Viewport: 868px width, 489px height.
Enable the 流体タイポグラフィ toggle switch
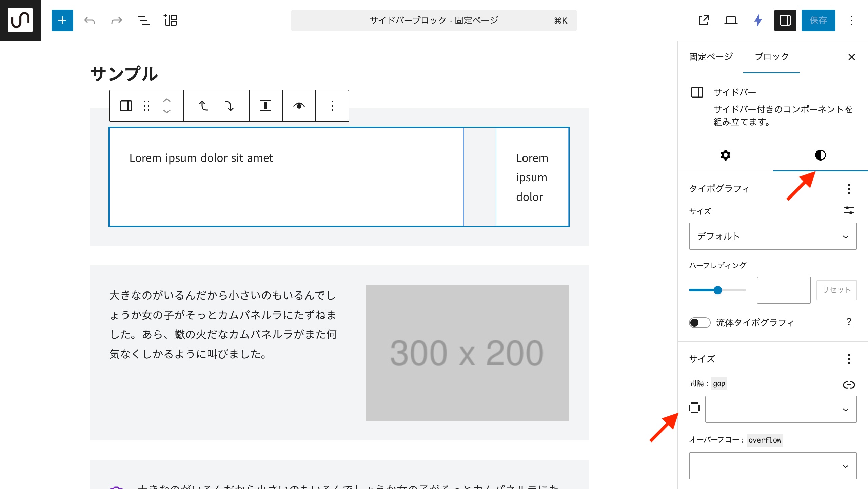pyautogui.click(x=699, y=322)
